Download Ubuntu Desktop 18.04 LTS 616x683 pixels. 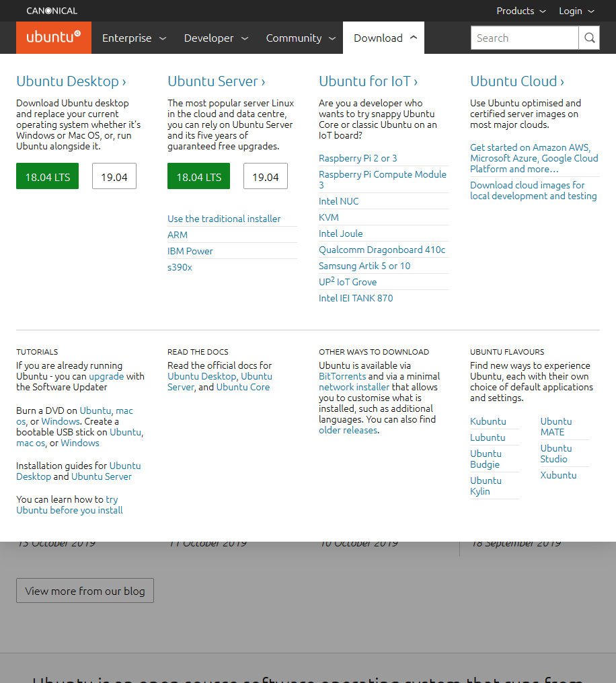pos(48,176)
